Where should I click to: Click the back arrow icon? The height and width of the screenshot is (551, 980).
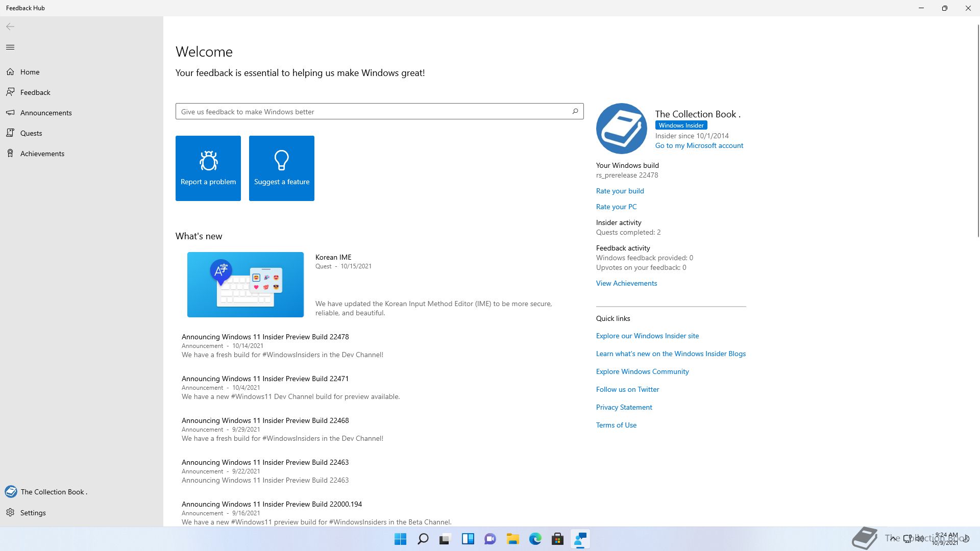pyautogui.click(x=10, y=27)
